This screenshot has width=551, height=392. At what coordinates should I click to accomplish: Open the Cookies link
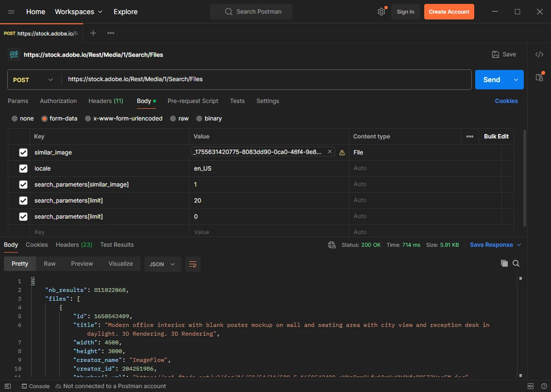[506, 101]
